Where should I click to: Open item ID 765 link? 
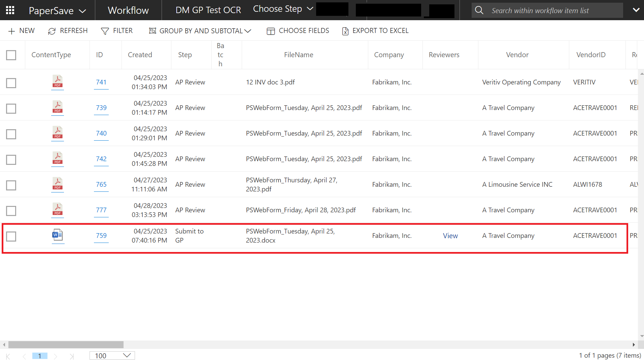pyautogui.click(x=101, y=184)
